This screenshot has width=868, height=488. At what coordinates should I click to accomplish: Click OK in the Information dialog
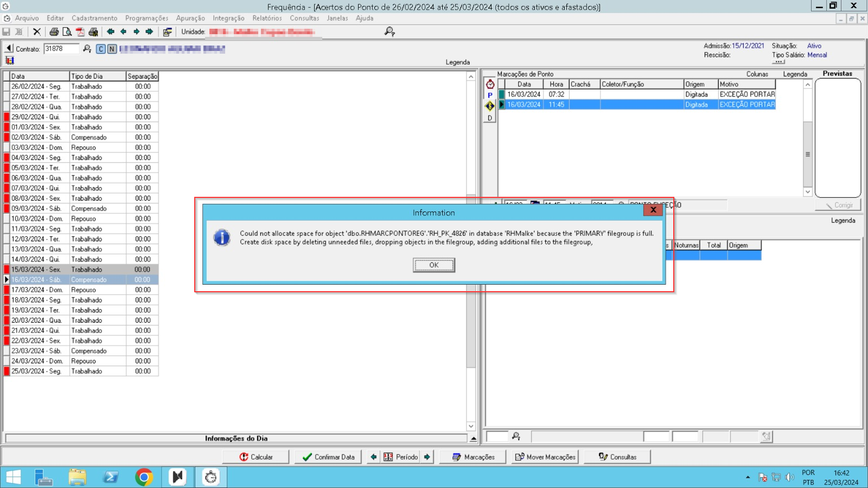coord(433,265)
